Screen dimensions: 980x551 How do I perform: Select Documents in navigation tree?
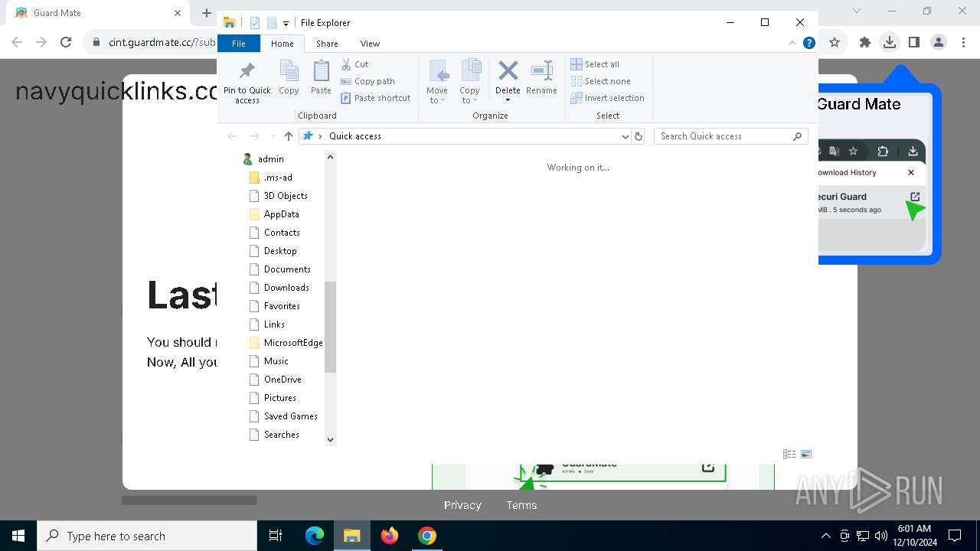(x=287, y=269)
